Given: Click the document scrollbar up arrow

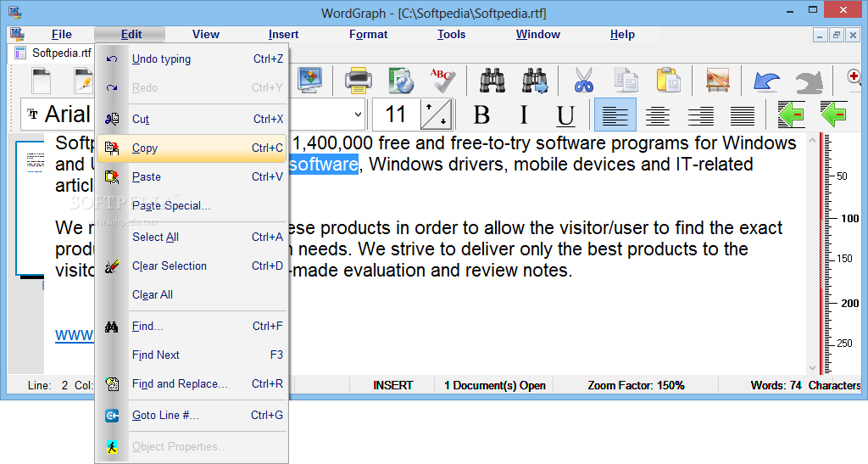Looking at the screenshot, I should tap(812, 140).
